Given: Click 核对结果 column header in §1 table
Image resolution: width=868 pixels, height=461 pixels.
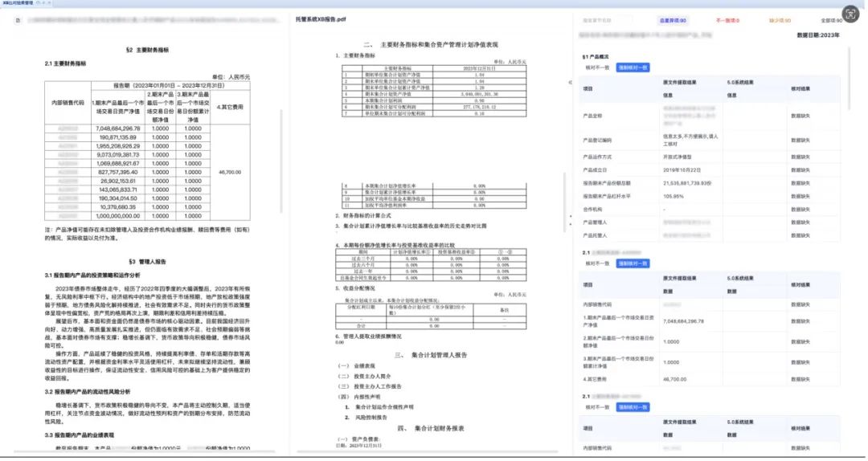Looking at the screenshot, I should (x=800, y=88).
